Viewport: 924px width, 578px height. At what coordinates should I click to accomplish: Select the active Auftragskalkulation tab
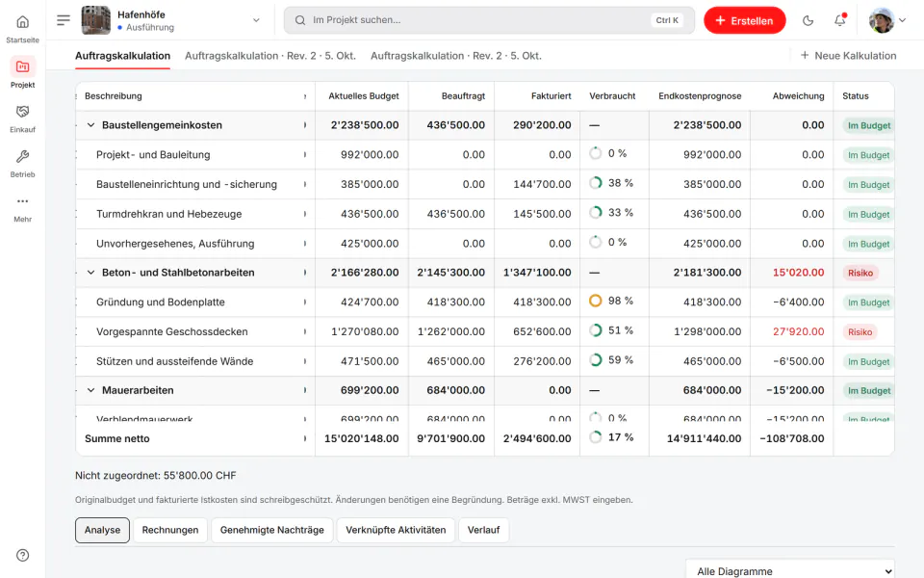[122, 56]
